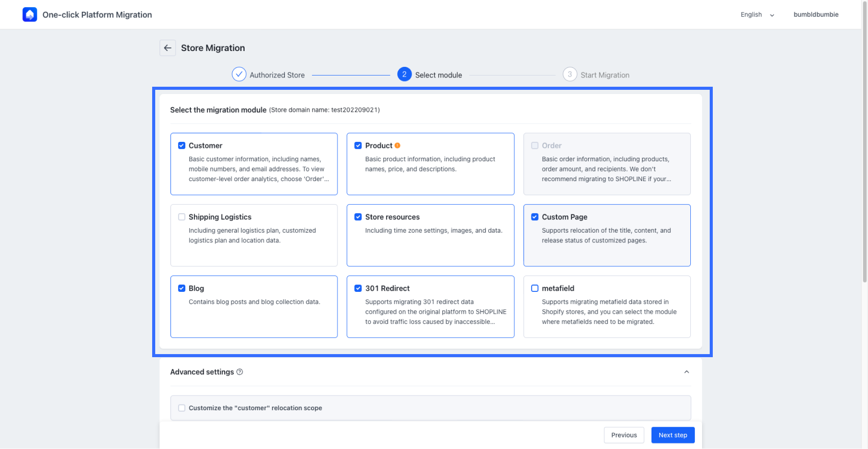Tick Customize the "customer" relocation scope
Viewport: 868px width, 449px height.
coord(182,408)
